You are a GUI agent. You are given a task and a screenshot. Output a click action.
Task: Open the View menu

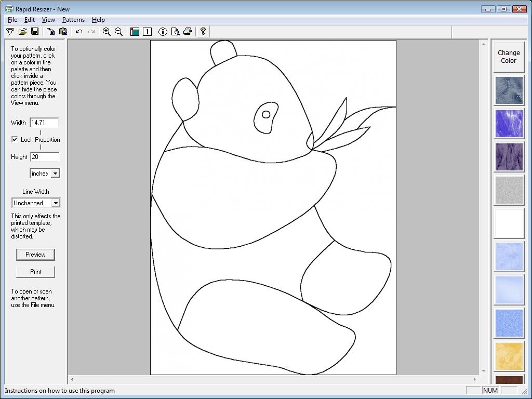(48, 20)
